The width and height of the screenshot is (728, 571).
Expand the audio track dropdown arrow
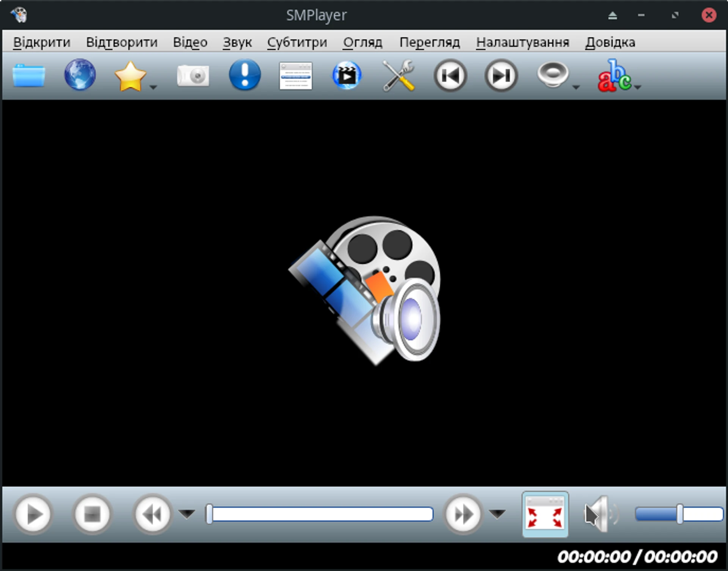576,87
